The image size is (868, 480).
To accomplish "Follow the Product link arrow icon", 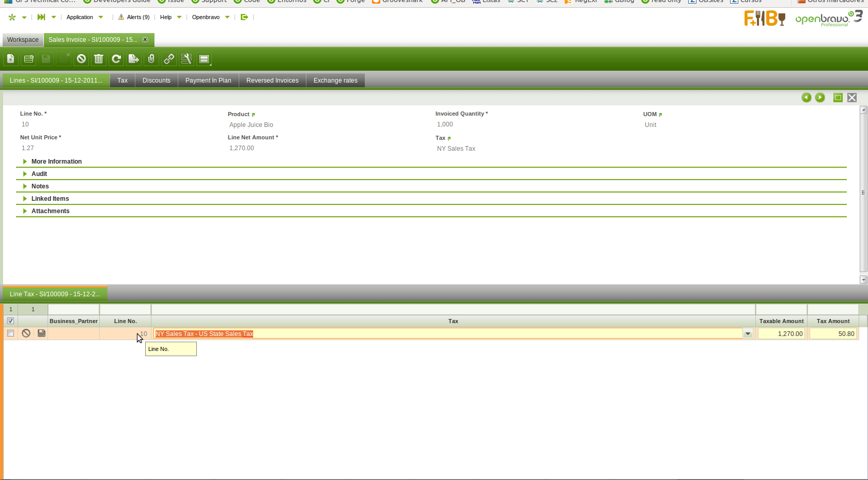I will click(x=253, y=115).
